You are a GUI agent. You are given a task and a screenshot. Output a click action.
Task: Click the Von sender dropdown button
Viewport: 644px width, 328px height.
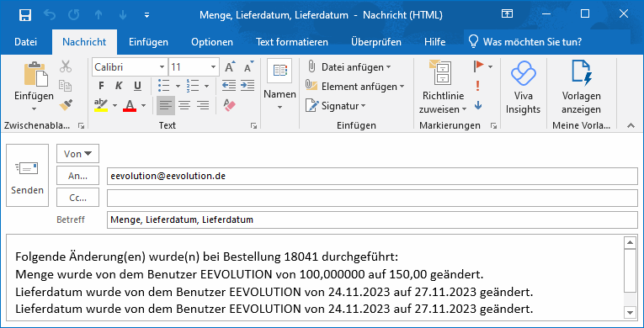(78, 154)
